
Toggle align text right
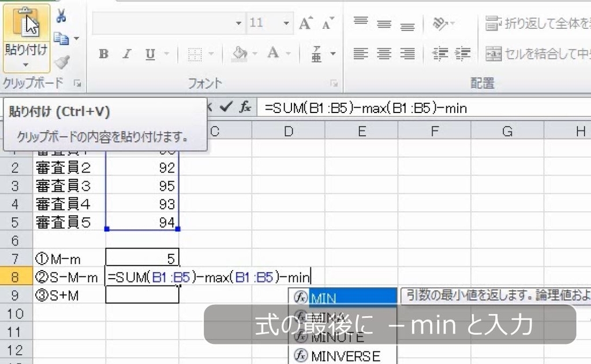(x=407, y=54)
